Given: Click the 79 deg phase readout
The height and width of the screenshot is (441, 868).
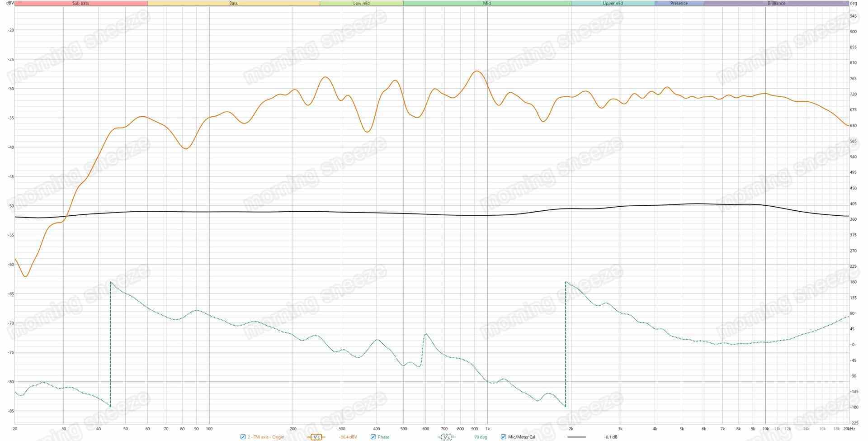Looking at the screenshot, I should pos(481,437).
